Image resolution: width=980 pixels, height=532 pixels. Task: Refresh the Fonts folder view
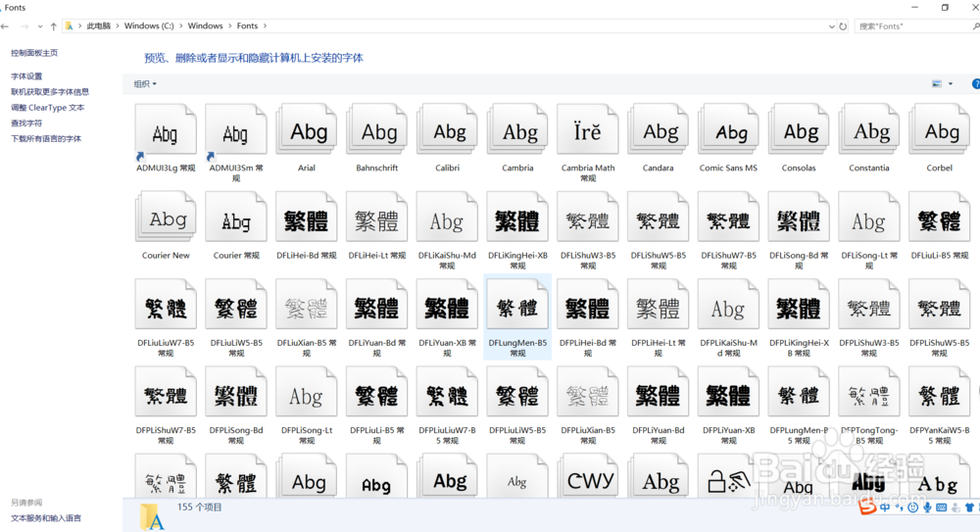coord(843,26)
